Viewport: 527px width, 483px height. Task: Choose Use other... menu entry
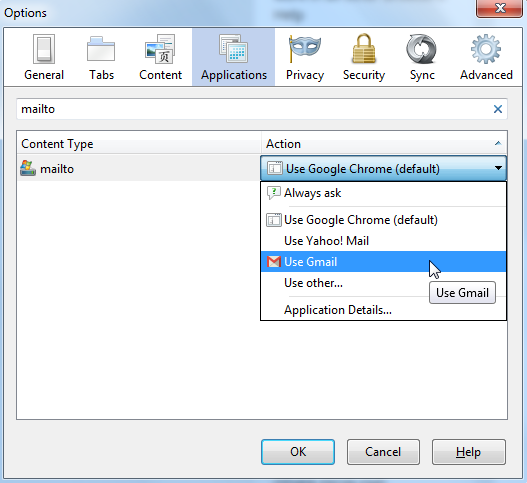click(x=383, y=283)
